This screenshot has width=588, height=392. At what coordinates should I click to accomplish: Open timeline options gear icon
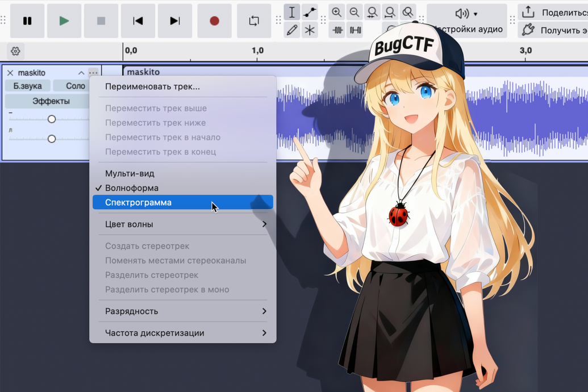15,51
